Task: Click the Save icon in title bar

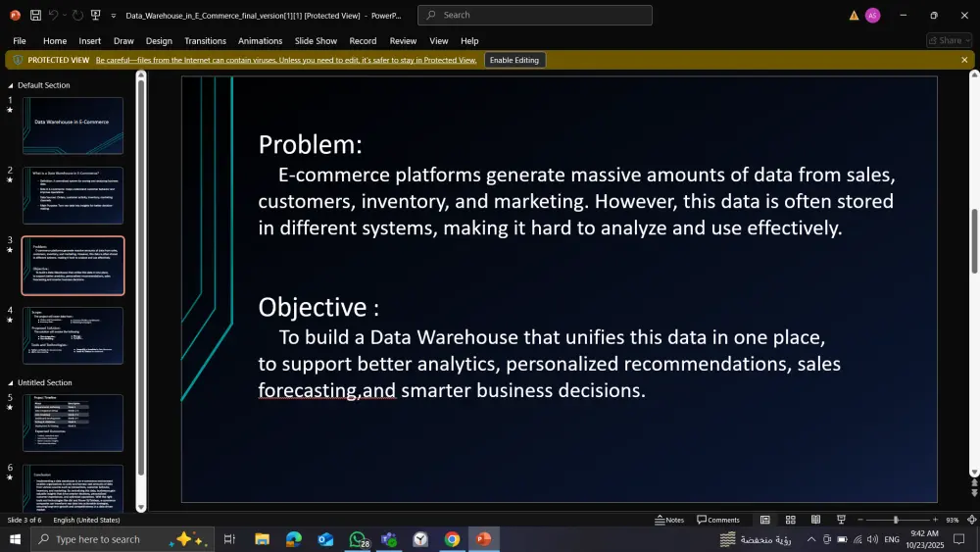Action: (35, 15)
